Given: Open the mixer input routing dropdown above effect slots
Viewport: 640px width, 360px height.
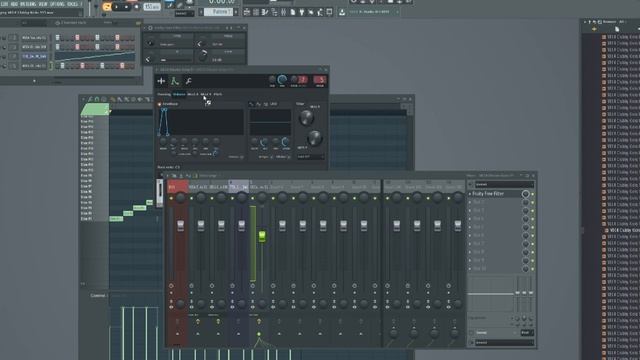Looking at the screenshot, I should [504, 184].
